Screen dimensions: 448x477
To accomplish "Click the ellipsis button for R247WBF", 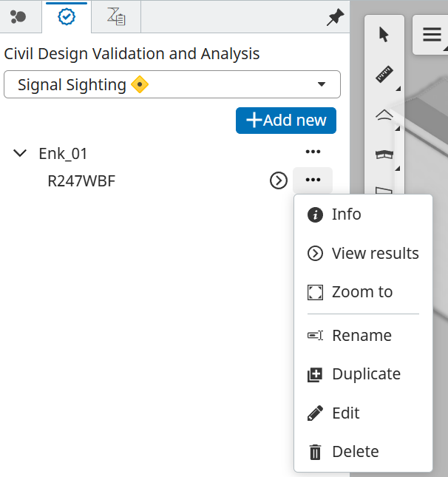I will tap(313, 180).
